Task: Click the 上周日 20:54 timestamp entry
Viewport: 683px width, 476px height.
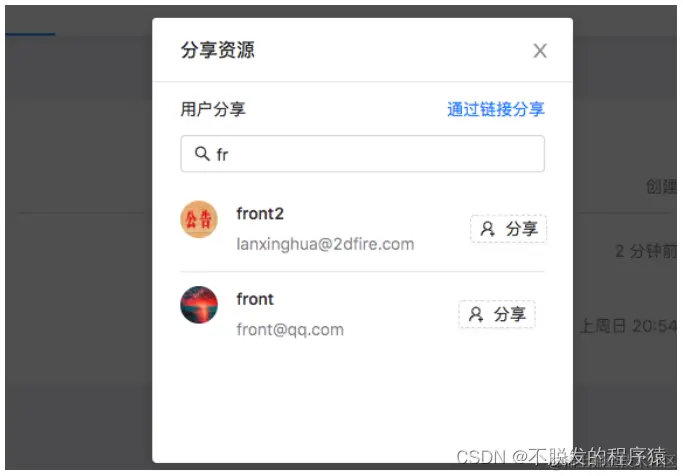Action: (x=629, y=326)
